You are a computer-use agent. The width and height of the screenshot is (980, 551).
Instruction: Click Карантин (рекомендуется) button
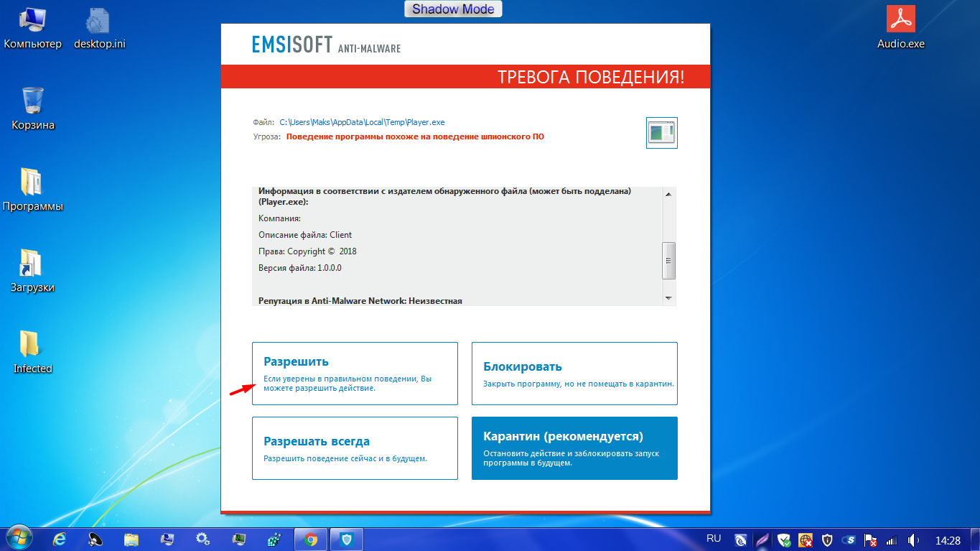(x=574, y=448)
